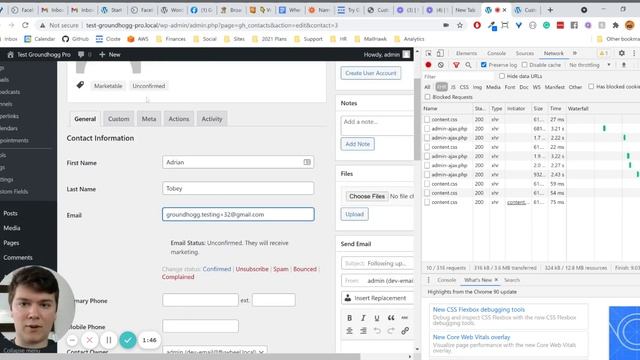Bookmark this page with star icon
The height and width of the screenshot is (360, 640).
(x=460, y=25)
